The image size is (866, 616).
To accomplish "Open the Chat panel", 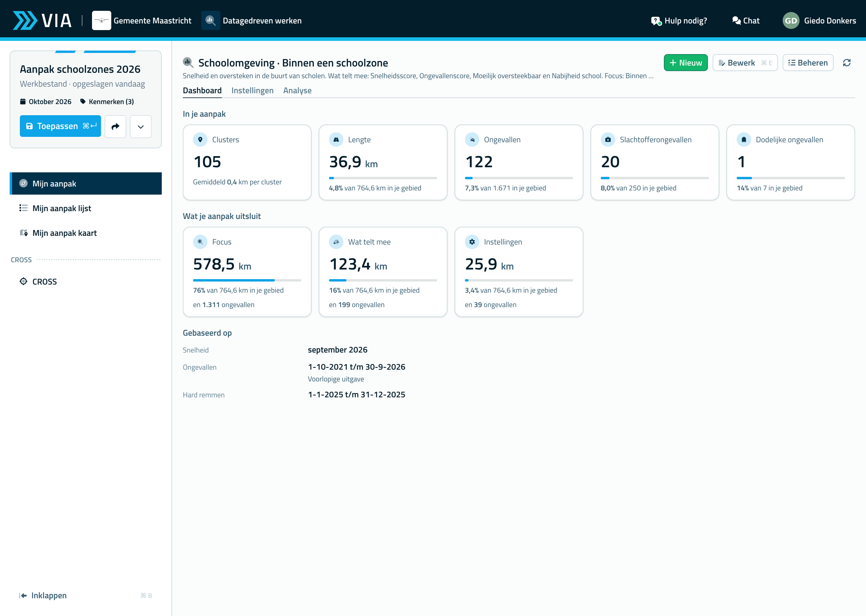I will coord(745,21).
